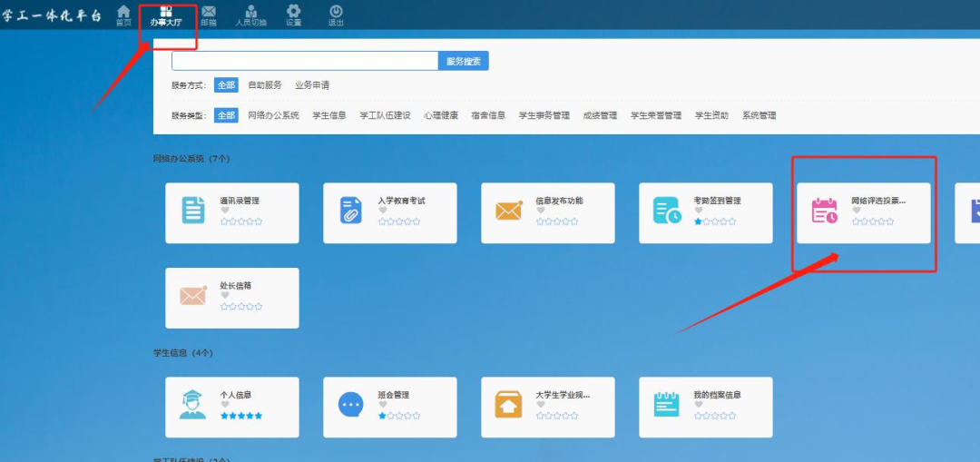Toggle favorite heart on 通讯录管理 card
The image size is (980, 462).
click(225, 211)
